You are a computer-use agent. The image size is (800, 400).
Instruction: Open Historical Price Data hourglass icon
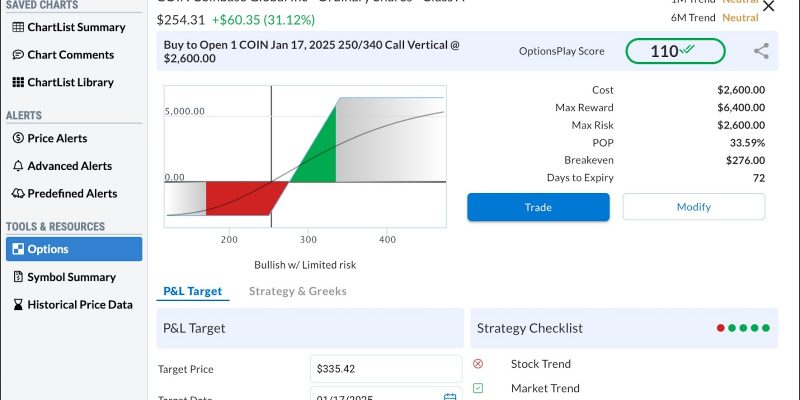18,305
